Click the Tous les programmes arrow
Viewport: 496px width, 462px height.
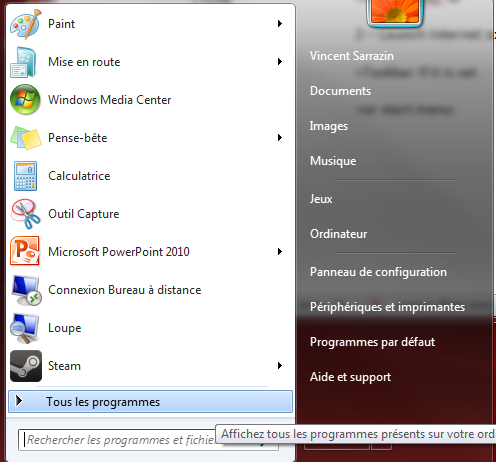pyautogui.click(x=19, y=401)
